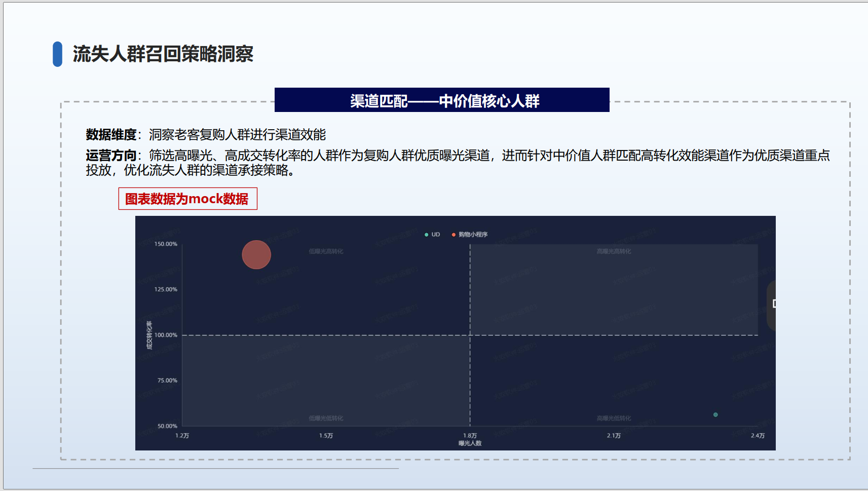This screenshot has width=868, height=491.
Task: Click the y-axis title 成交转化率
Action: pos(149,335)
